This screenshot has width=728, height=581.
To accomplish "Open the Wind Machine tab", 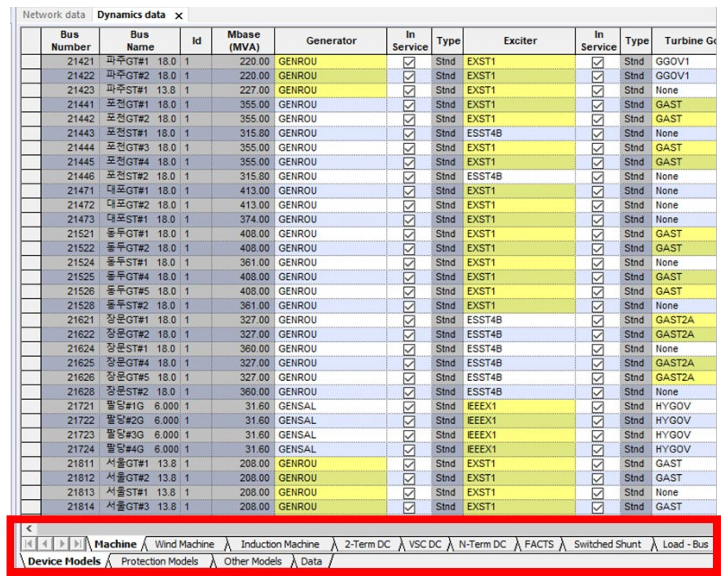I will tap(184, 544).
